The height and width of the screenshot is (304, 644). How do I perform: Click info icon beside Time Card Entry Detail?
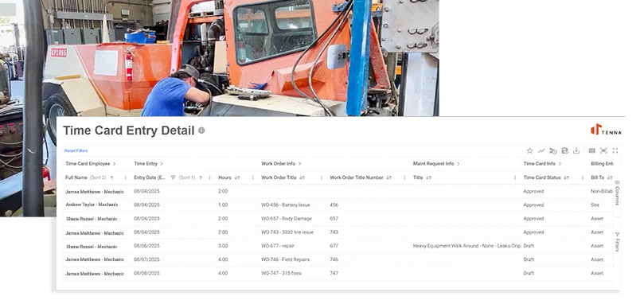pos(201,131)
